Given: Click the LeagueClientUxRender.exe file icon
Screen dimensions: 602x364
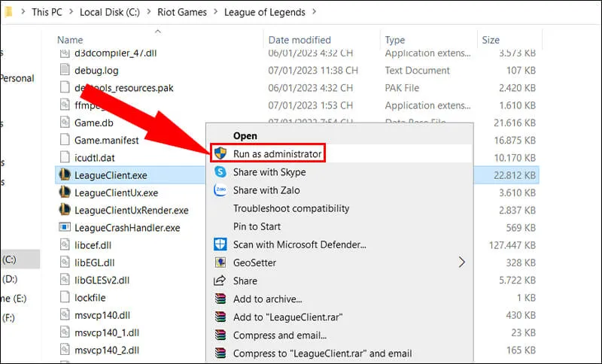Looking at the screenshot, I should point(65,210).
